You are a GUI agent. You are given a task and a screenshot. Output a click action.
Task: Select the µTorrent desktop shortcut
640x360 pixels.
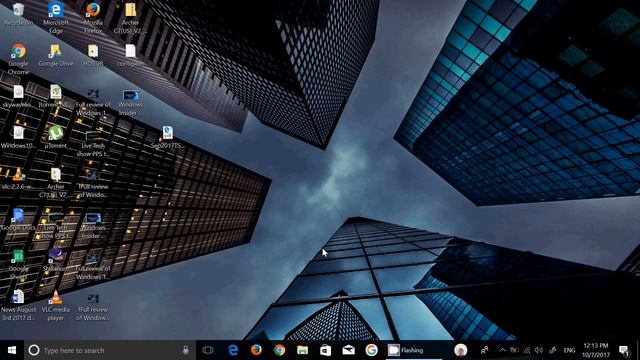(56, 137)
